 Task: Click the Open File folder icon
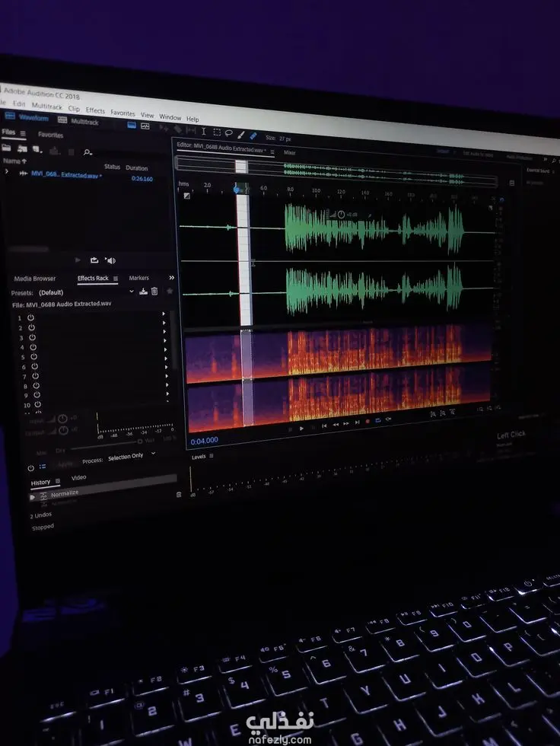(x=6, y=148)
